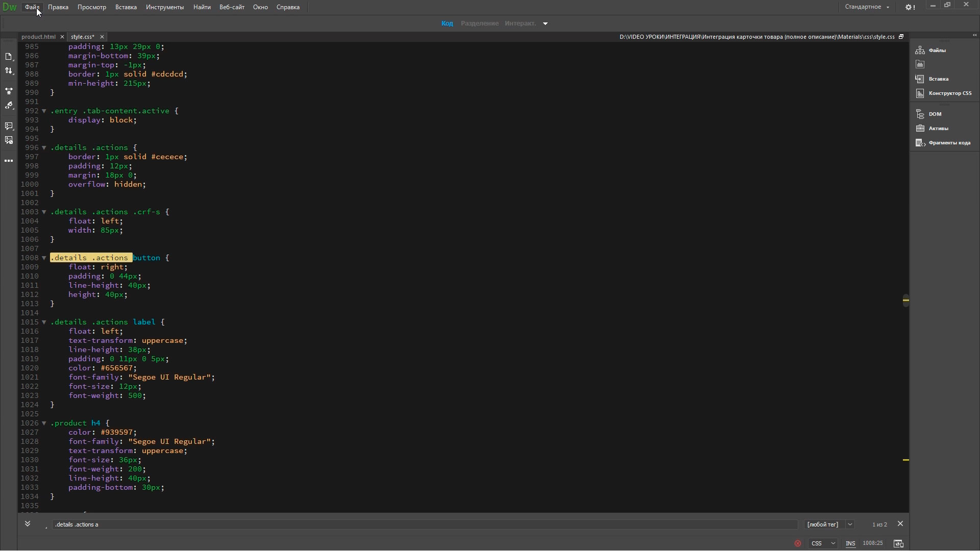Click the format source code icon
Screen dimensions: 980x551
coord(9,106)
